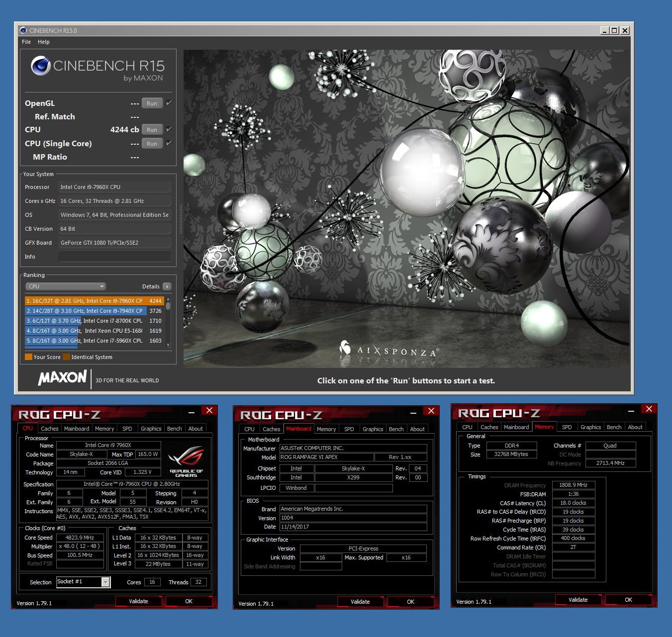Click the MAXON logo

[x=63, y=378]
